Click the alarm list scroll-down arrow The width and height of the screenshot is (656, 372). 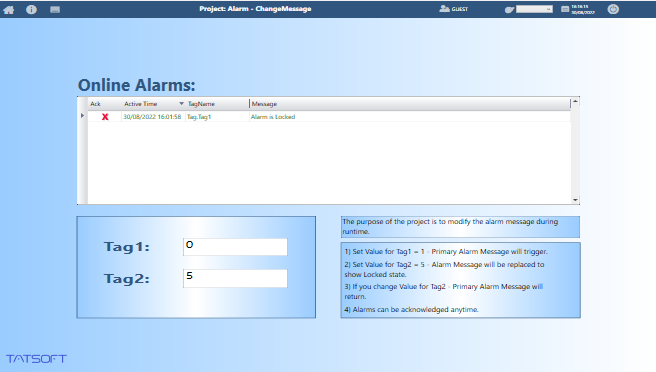click(x=575, y=200)
